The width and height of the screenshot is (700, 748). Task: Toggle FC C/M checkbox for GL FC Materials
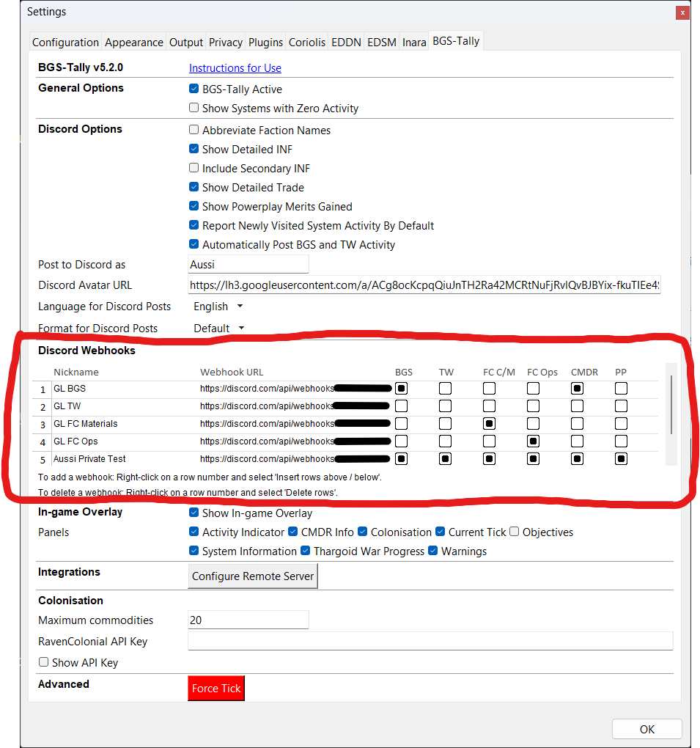489,424
